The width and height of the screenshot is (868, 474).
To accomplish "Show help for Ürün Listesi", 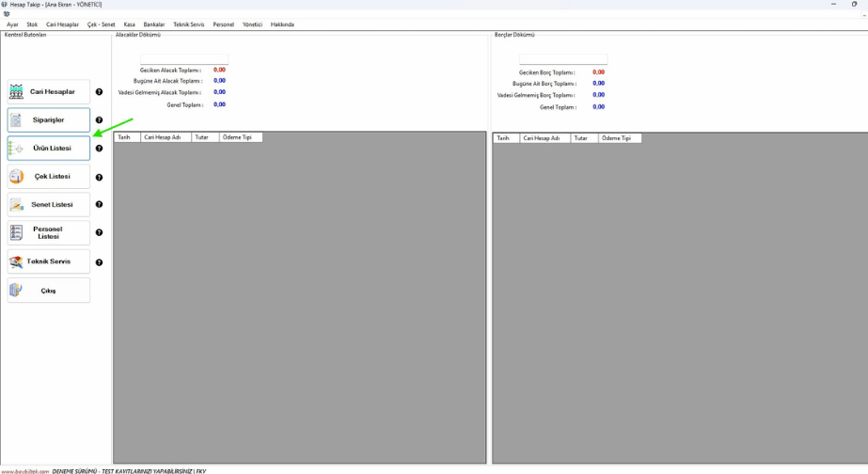I will (x=99, y=149).
